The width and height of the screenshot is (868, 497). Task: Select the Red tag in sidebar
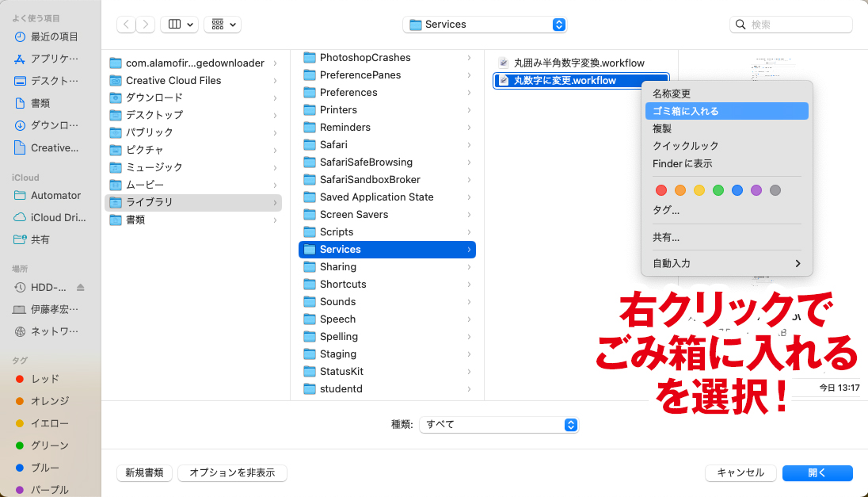[x=44, y=379]
